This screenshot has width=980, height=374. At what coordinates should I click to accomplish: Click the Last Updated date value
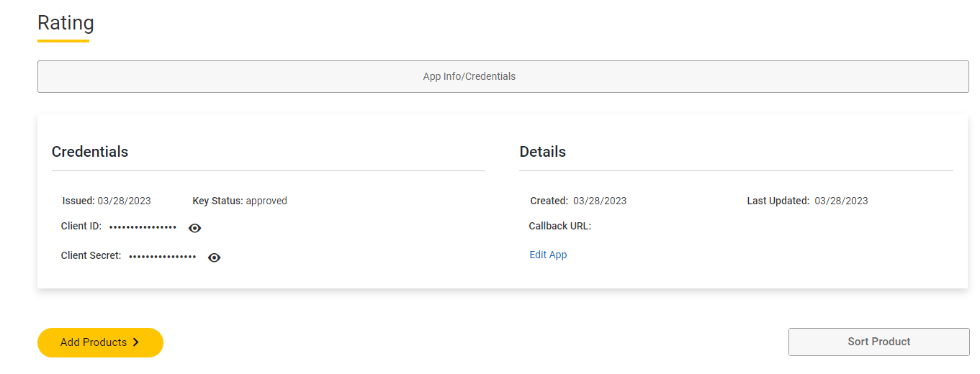pos(841,201)
